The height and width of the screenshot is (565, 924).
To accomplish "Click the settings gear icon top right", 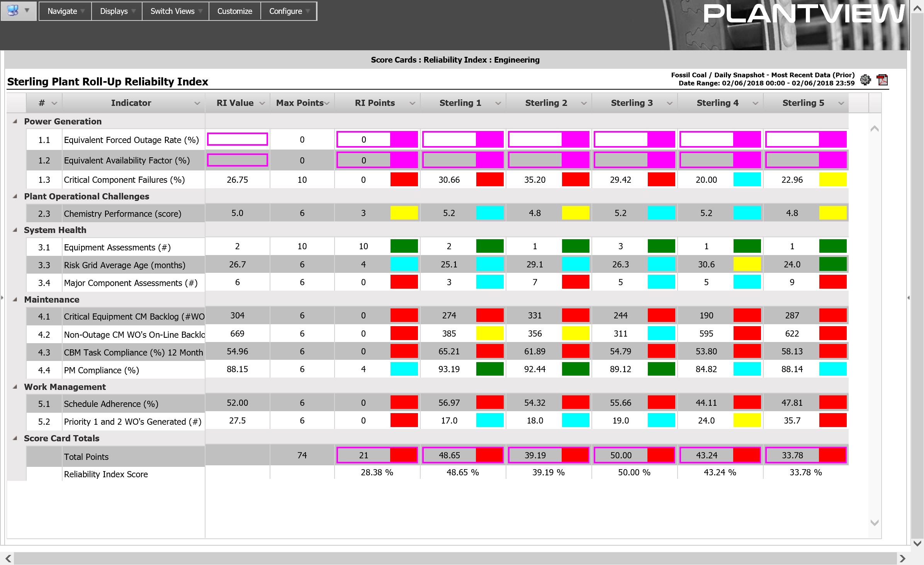I will coord(866,80).
